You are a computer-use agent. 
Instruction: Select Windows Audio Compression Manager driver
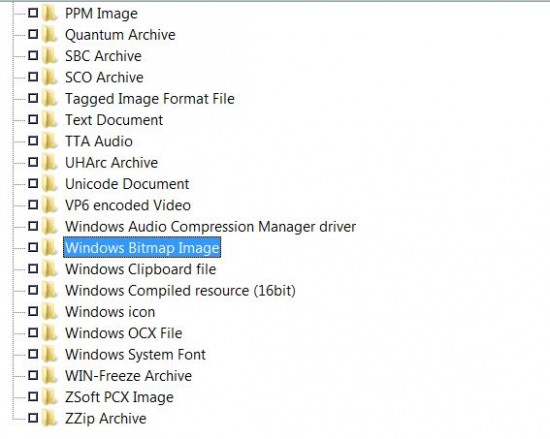pos(210,227)
